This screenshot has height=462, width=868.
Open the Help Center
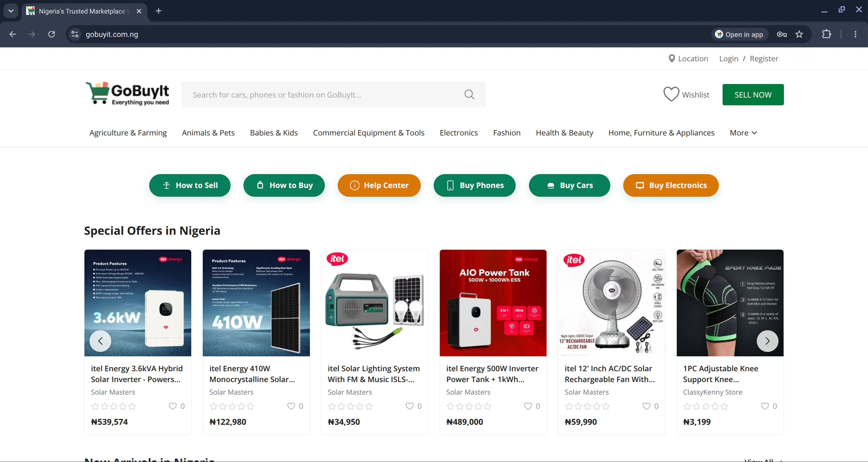[x=379, y=185]
